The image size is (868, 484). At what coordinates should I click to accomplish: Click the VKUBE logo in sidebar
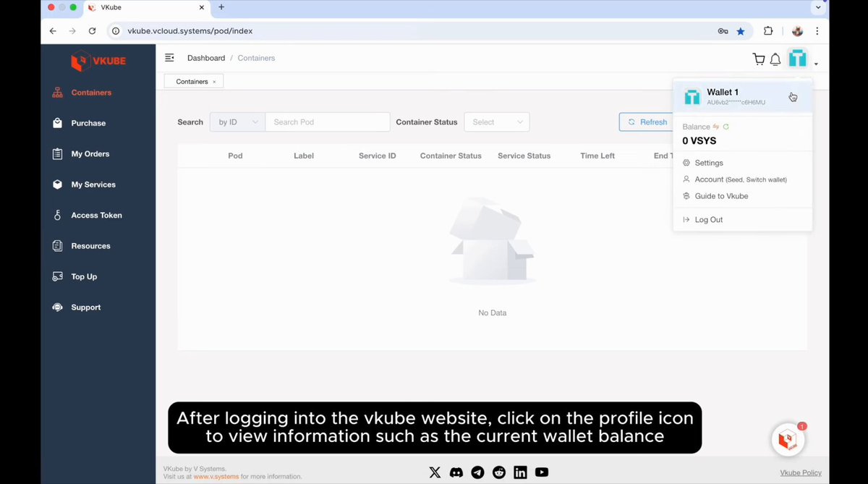pos(98,61)
